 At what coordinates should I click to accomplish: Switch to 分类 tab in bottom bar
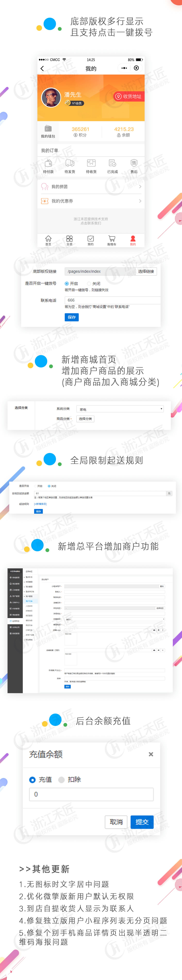pos(70,240)
